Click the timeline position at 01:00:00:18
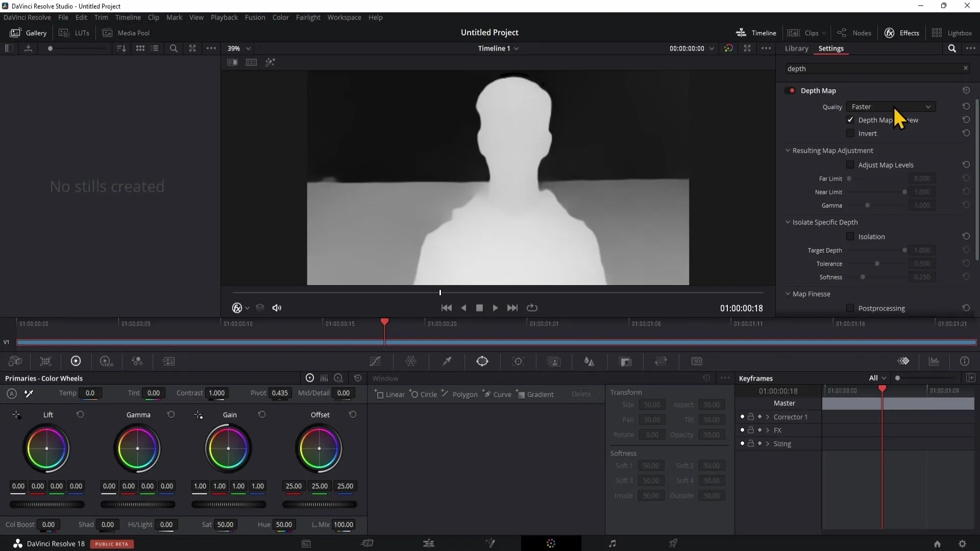The width and height of the screenshot is (980, 551). click(x=384, y=323)
